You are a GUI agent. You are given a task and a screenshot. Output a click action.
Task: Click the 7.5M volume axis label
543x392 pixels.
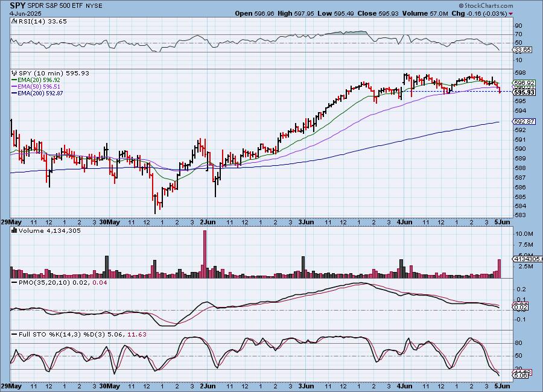point(526,245)
